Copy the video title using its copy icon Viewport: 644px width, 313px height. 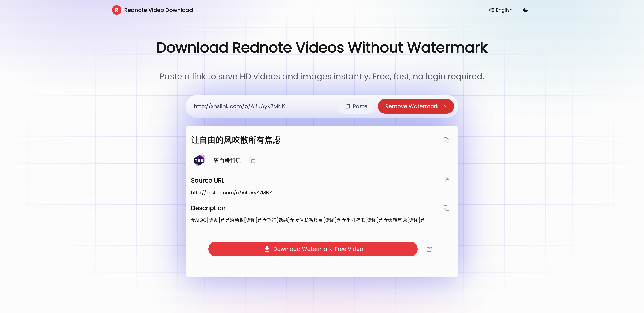(447, 140)
